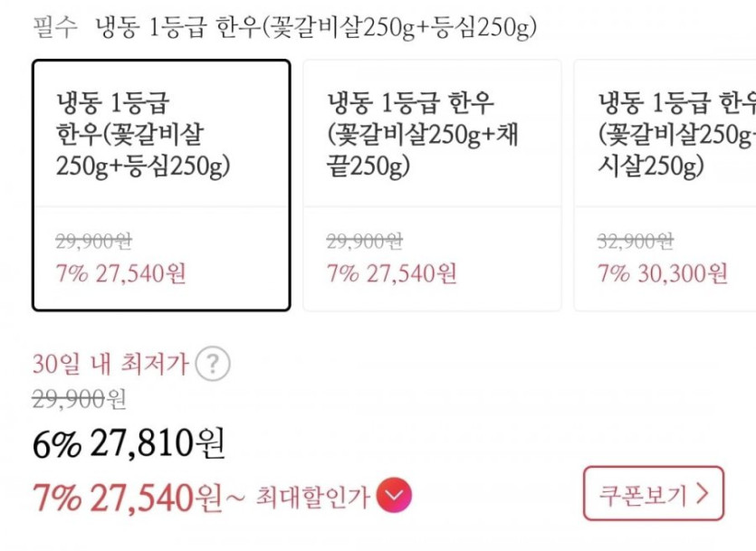
Task: Click the 6% 27,810원 price
Action: coord(129,443)
